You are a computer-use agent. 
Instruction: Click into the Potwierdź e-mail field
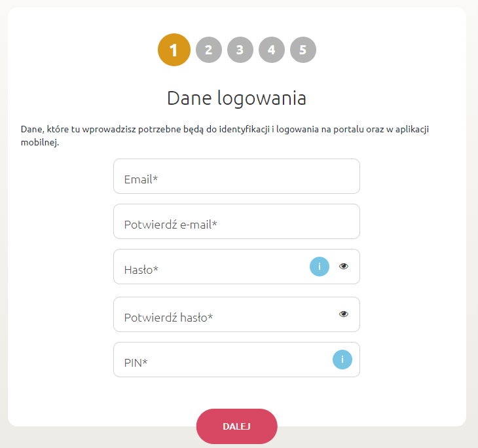point(236,221)
